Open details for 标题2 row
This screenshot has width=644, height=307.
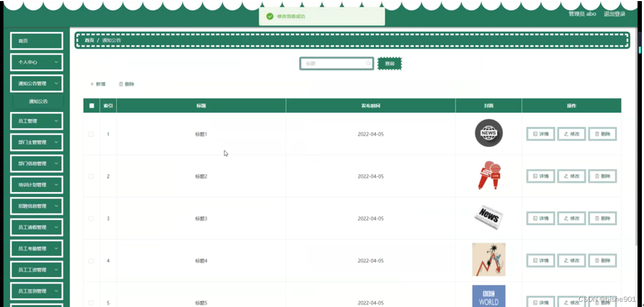[541, 176]
